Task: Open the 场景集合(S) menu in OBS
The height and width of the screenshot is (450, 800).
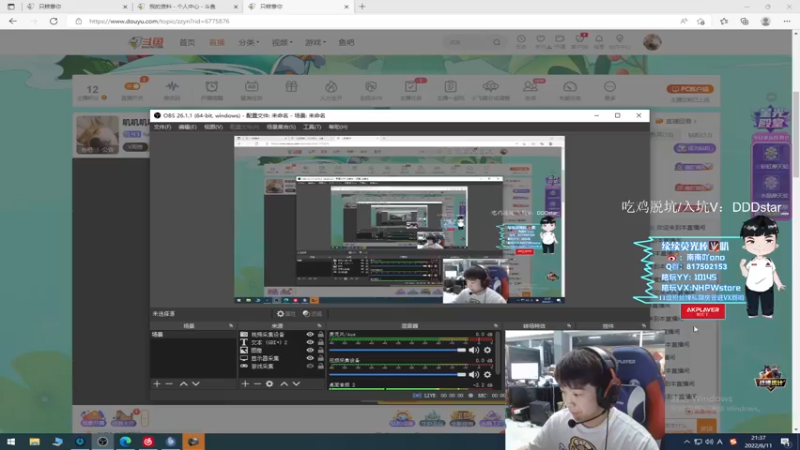Action: [x=281, y=127]
